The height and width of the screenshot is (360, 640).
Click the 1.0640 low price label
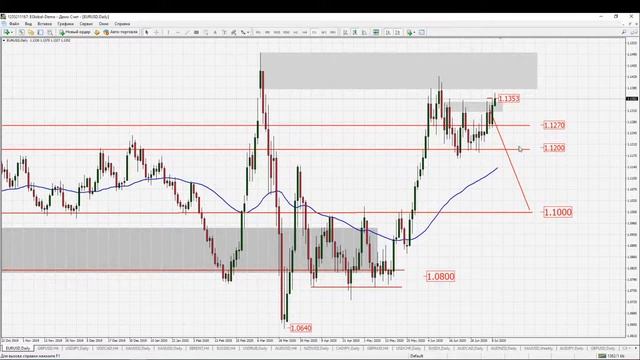point(300,328)
